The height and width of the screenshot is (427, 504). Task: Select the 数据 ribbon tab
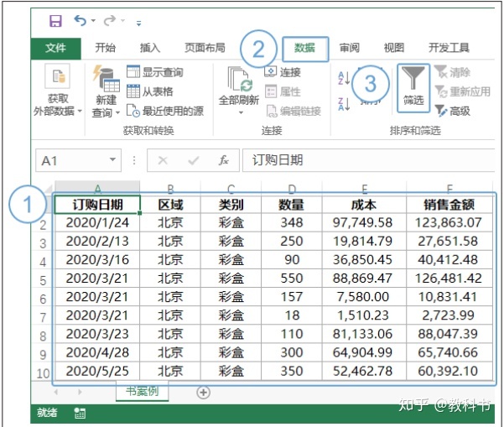coord(305,49)
